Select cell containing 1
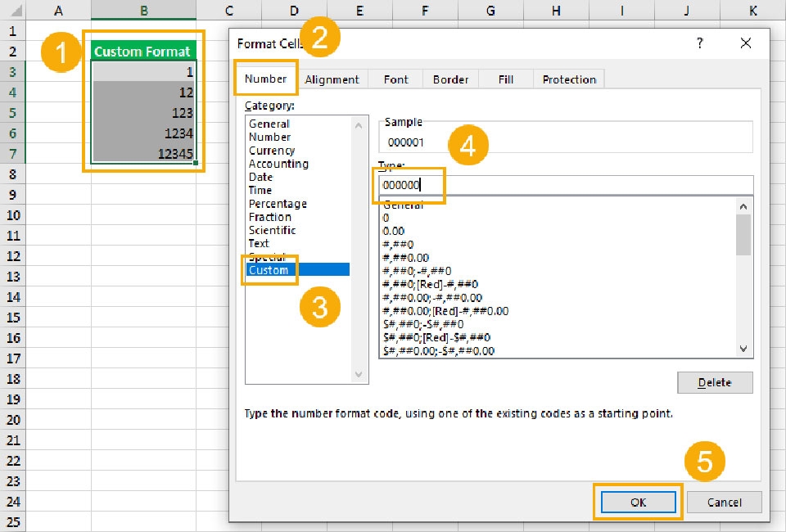This screenshot has height=532, width=786. (x=143, y=72)
